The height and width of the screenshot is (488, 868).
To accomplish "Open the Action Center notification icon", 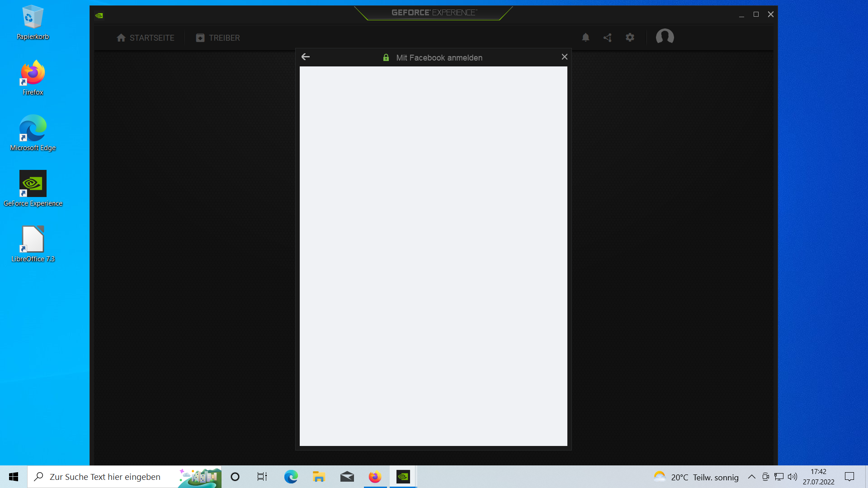I will point(849,477).
